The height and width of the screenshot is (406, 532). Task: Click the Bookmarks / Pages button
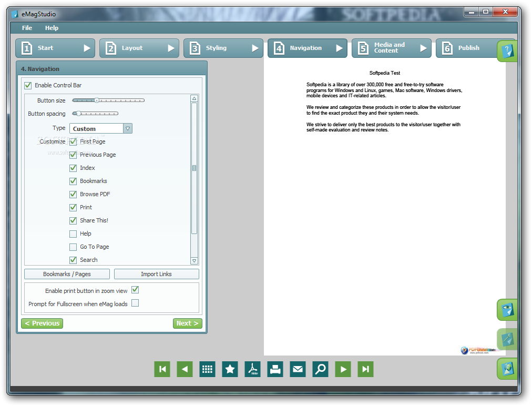67,274
